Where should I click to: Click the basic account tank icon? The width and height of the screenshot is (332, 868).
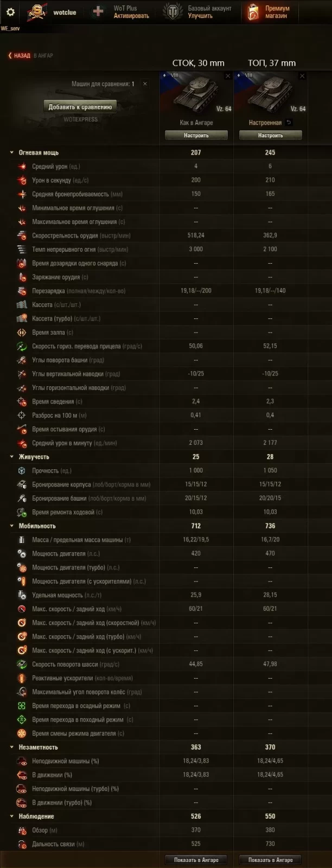(x=174, y=12)
